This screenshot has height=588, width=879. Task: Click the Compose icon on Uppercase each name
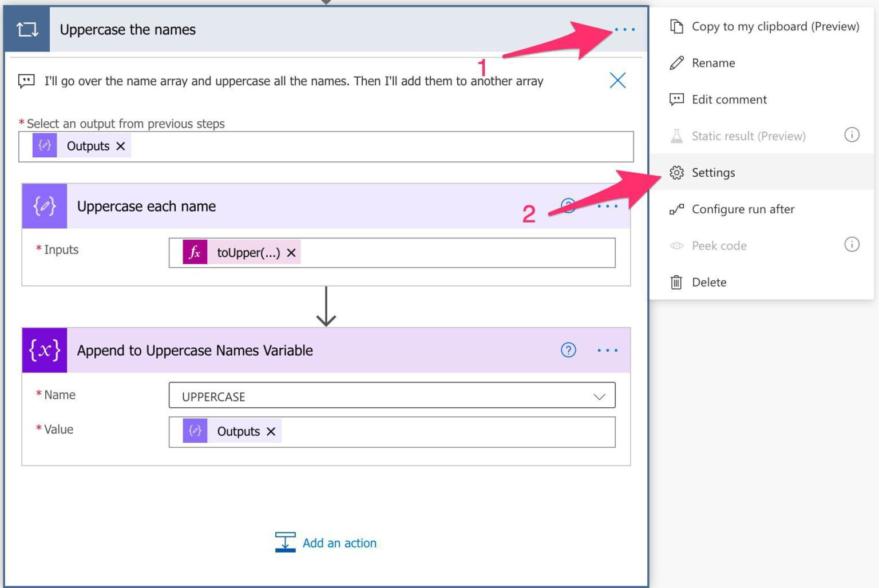44,206
